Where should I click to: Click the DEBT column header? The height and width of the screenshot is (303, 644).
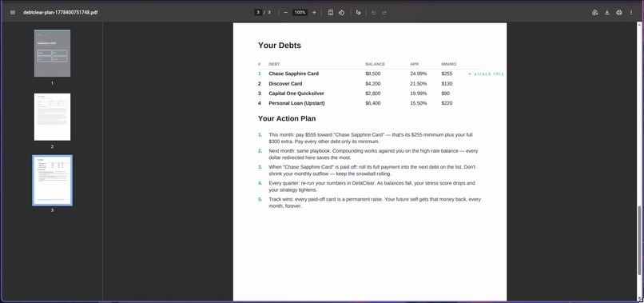[x=274, y=64]
